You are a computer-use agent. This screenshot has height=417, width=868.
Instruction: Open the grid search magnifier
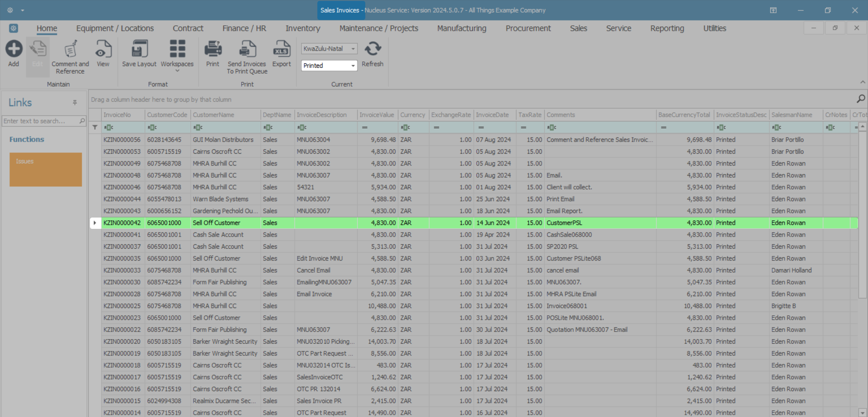pos(860,99)
